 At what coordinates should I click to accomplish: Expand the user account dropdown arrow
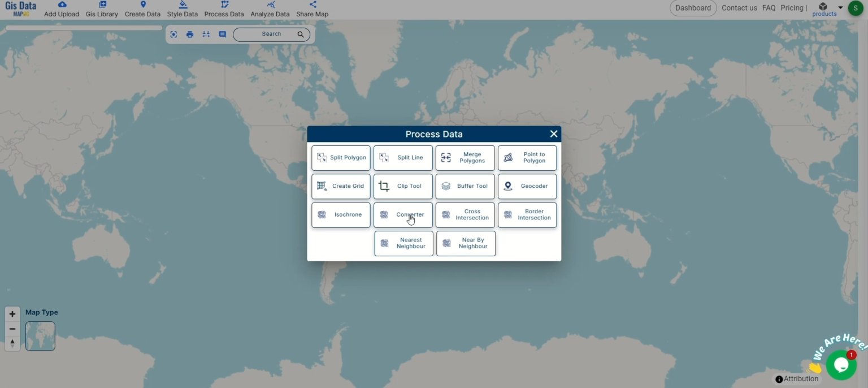click(840, 7)
